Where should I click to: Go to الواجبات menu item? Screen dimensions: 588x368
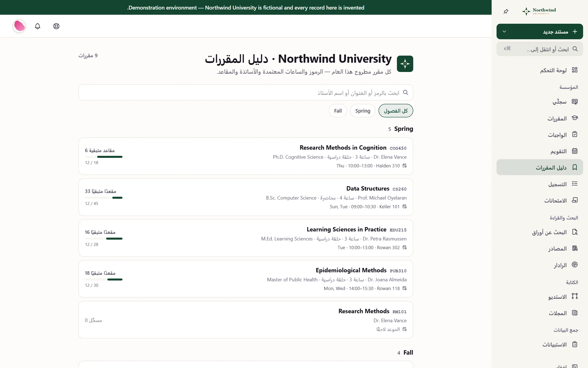point(540,135)
